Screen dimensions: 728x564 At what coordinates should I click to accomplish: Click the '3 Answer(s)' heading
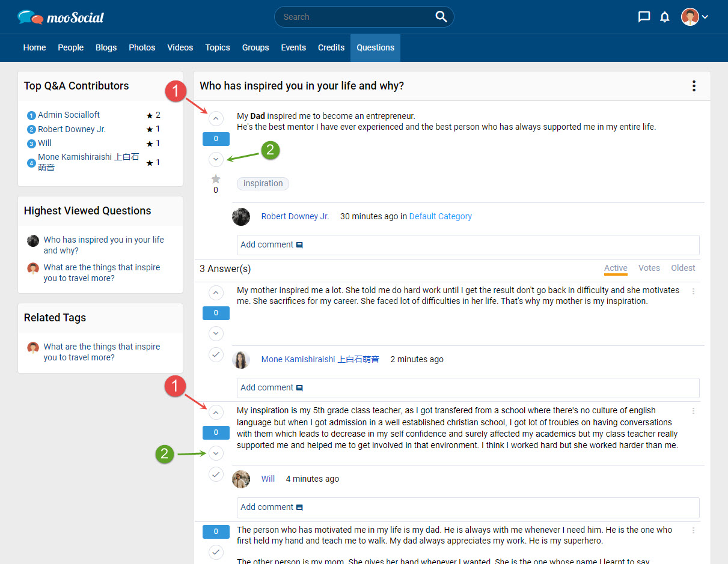tap(225, 268)
